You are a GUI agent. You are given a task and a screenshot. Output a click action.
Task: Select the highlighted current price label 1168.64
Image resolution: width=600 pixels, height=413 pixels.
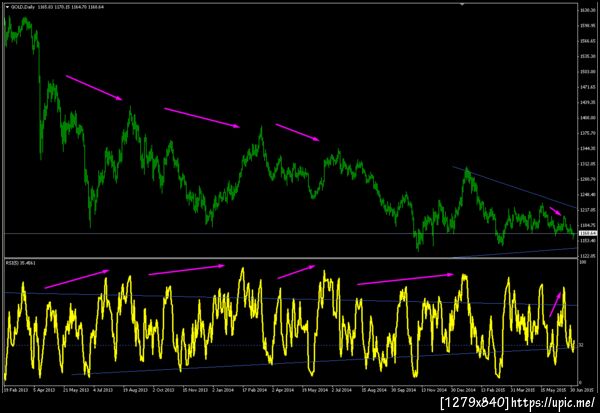[x=588, y=233]
